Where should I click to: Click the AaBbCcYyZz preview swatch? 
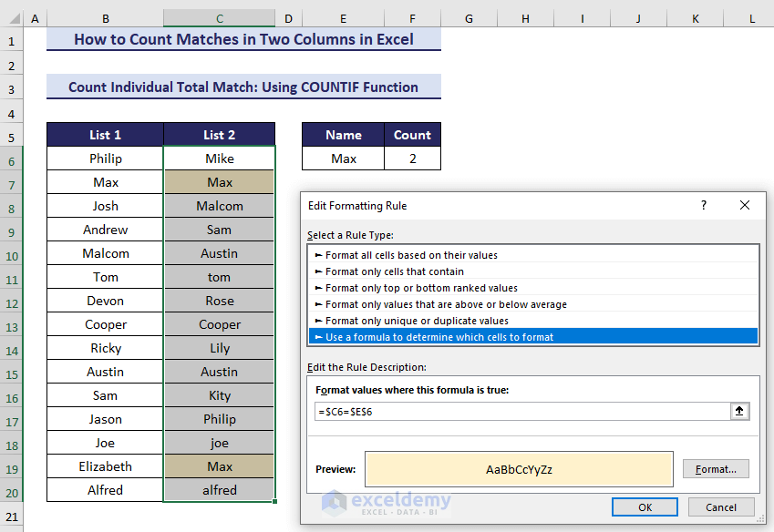pos(518,469)
